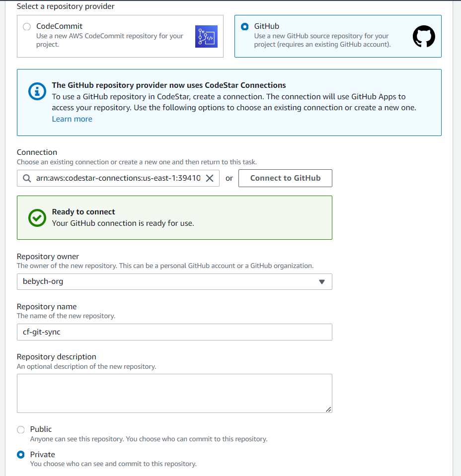The image size is (461, 476).
Task: Click the resize handle of the Repository description box
Action: point(328,409)
